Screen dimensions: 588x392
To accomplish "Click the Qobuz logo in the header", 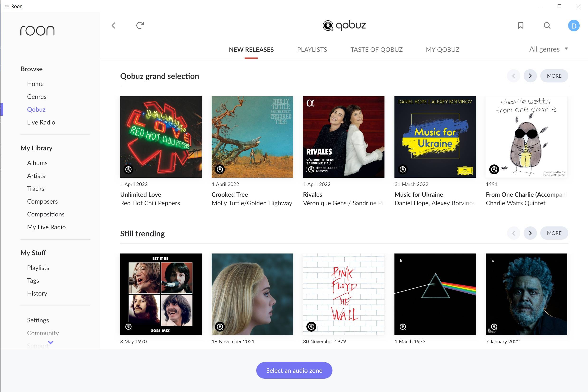I will click(x=344, y=25).
